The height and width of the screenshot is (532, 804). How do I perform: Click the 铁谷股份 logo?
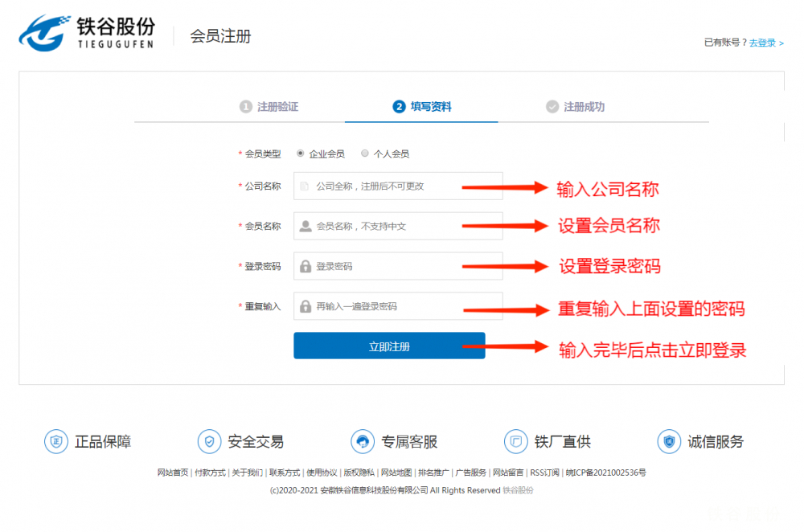tap(87, 33)
